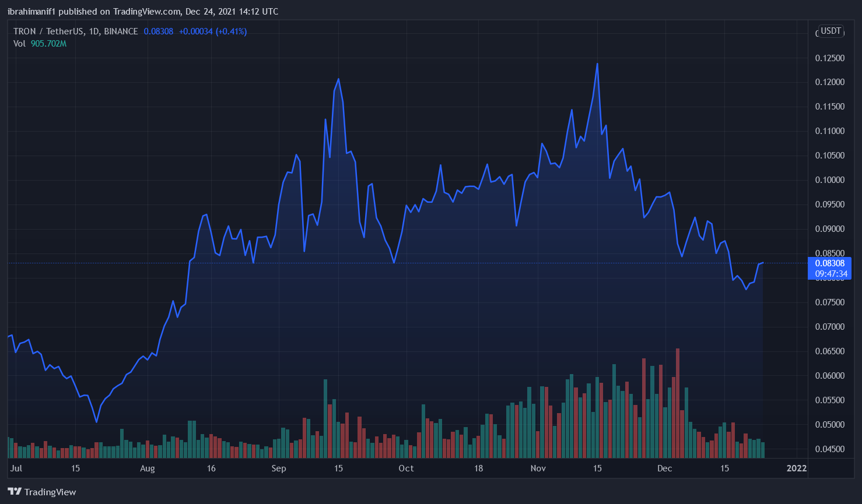Click the 0.05000 price axis label
Viewport: 862px width, 504px height.
(x=829, y=425)
